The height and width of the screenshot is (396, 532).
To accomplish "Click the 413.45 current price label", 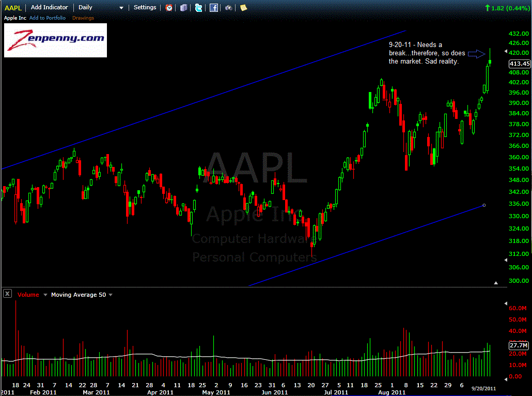I will point(520,64).
